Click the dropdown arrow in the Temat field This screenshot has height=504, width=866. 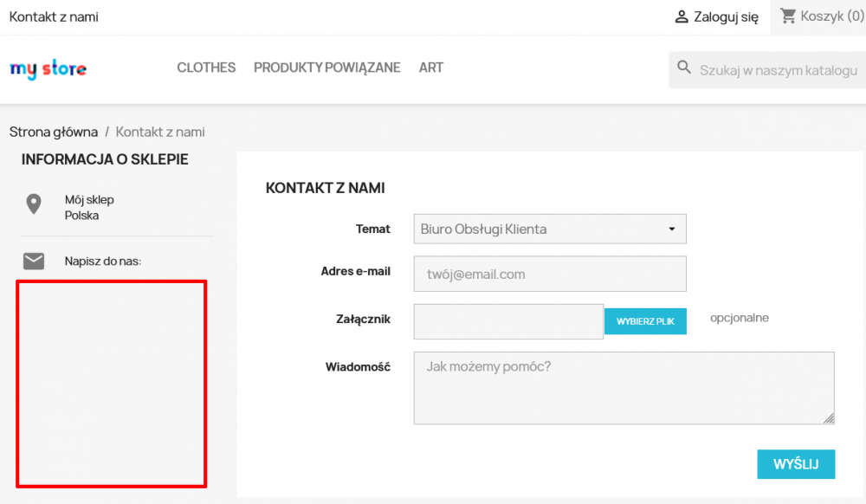[671, 229]
